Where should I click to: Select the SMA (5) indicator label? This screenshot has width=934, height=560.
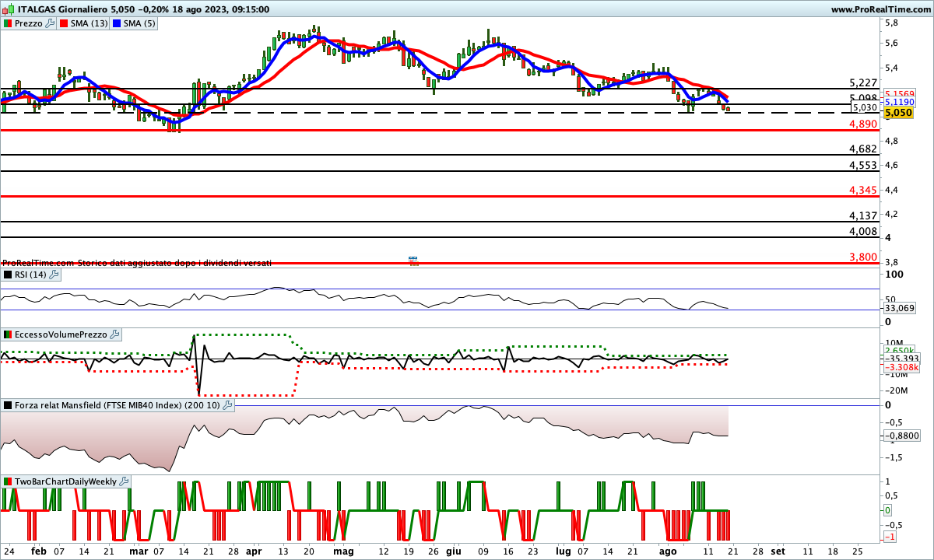[139, 23]
